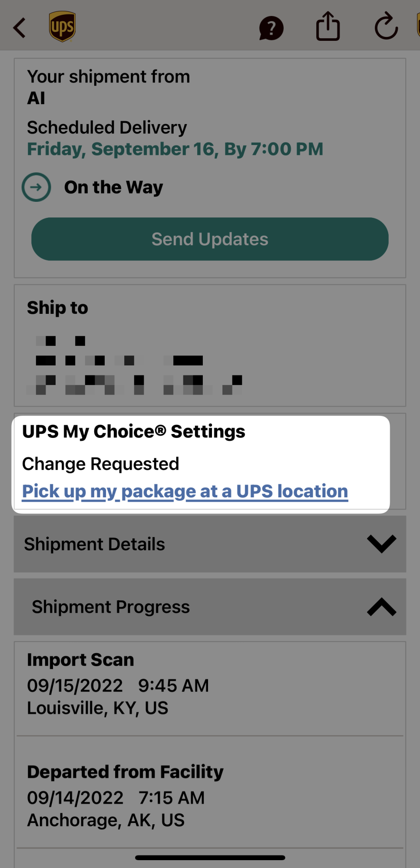
Task: Expand the Shipment Details section label
Action: [95, 544]
